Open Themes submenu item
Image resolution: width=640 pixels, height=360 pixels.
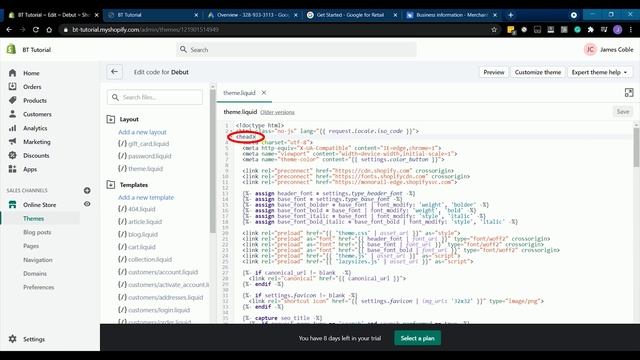(33, 218)
